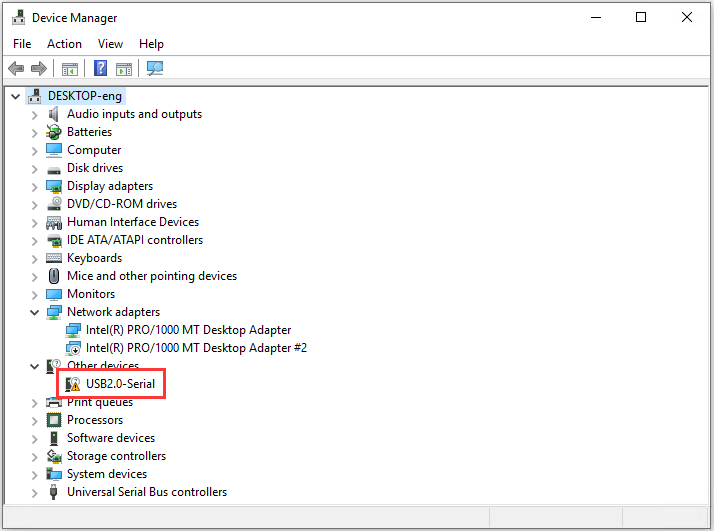Screen dimensions: 714x531
Task: Collapse the Network adapters category
Action: 35,312
